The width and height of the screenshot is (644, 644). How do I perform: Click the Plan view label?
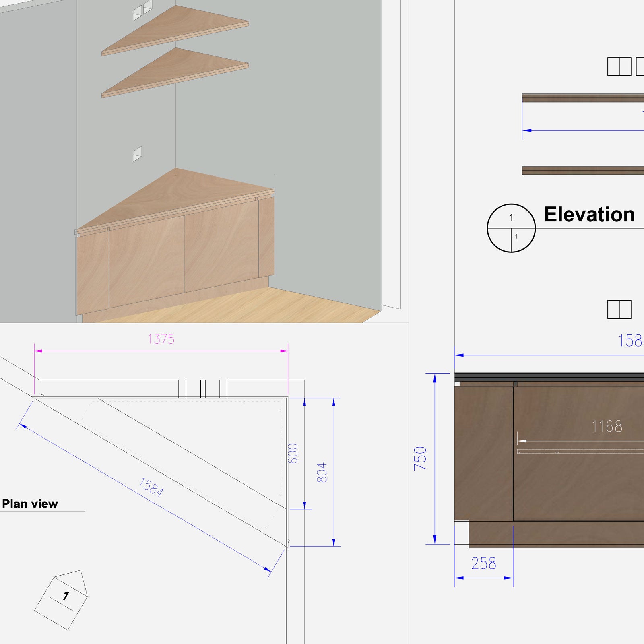coord(30,504)
